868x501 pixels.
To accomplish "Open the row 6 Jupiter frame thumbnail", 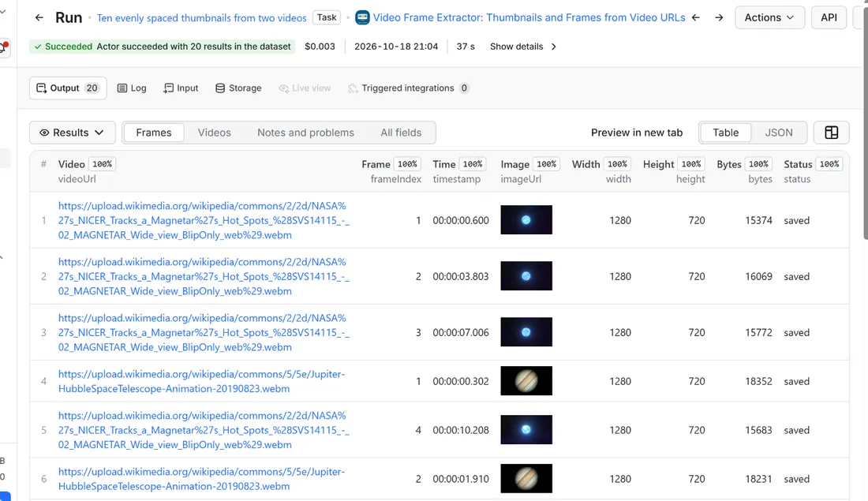I will [x=526, y=478].
